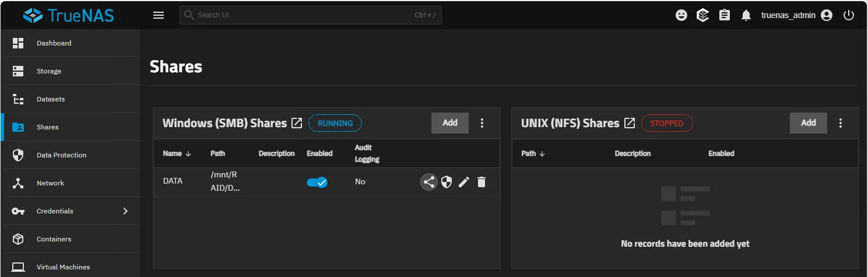Open SMB shares three-dot options menu

click(482, 123)
